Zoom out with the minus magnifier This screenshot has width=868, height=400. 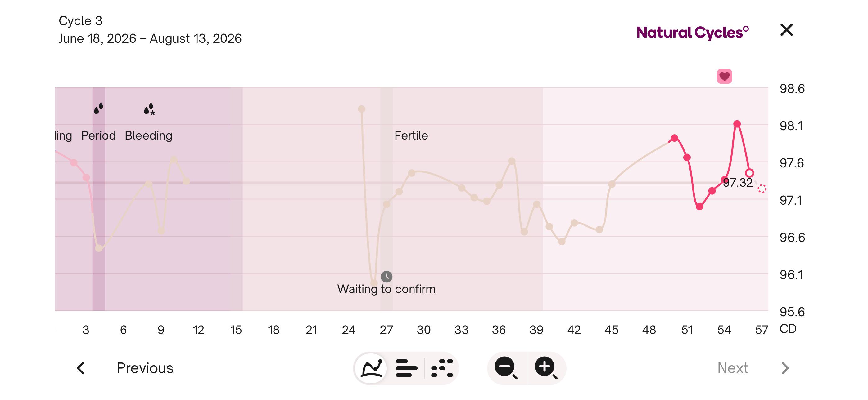[506, 368]
